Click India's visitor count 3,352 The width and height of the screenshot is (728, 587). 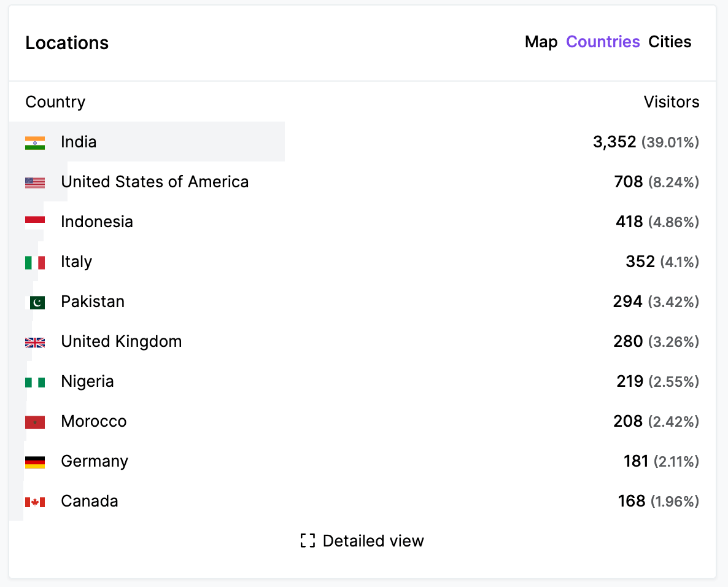(614, 142)
